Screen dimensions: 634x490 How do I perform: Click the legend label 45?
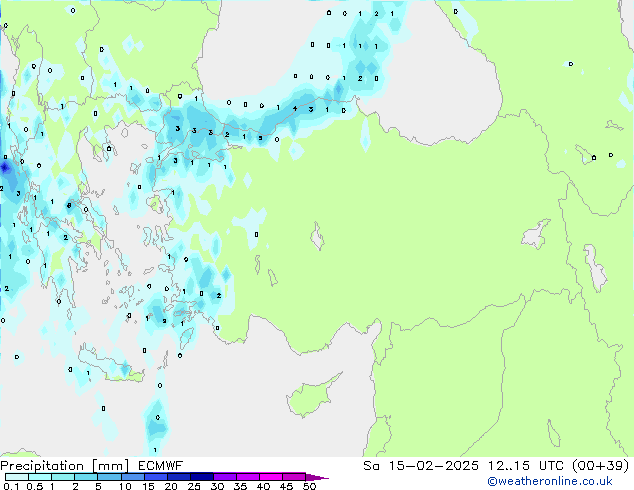click(286, 486)
